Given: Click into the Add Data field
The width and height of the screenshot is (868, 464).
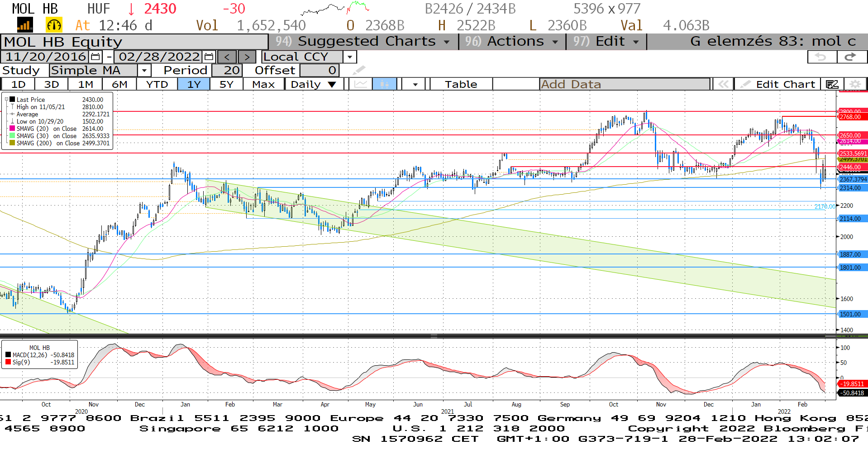Looking at the screenshot, I should pyautogui.click(x=625, y=84).
